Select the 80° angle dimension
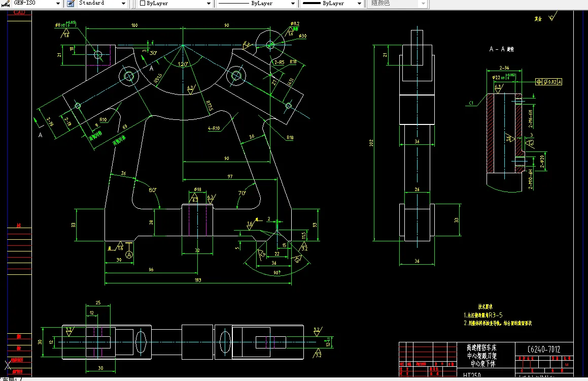Image resolution: width=588 pixels, height=381 pixels. click(x=152, y=190)
